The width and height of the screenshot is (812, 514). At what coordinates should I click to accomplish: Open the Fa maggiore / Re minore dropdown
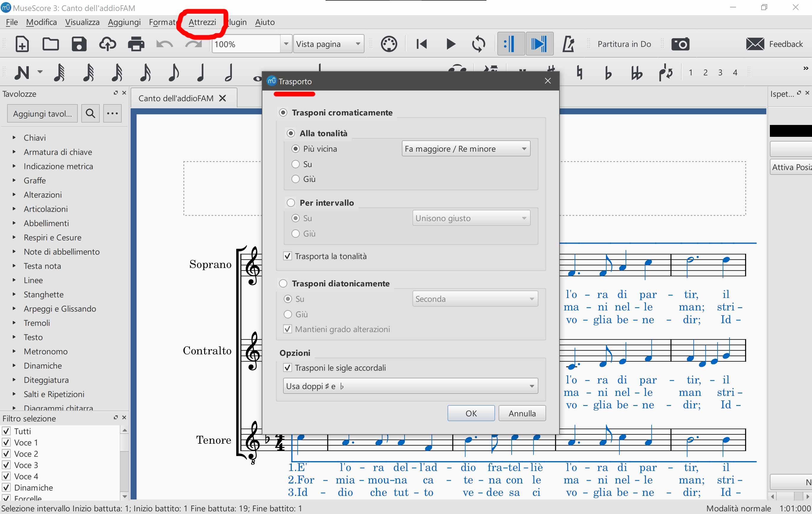(x=466, y=149)
